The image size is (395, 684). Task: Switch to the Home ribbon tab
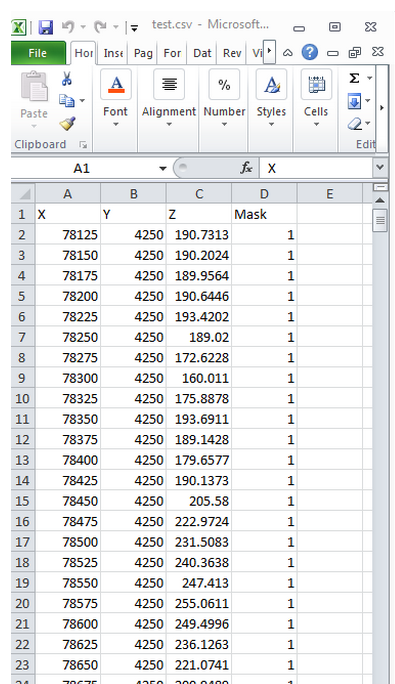pyautogui.click(x=83, y=53)
